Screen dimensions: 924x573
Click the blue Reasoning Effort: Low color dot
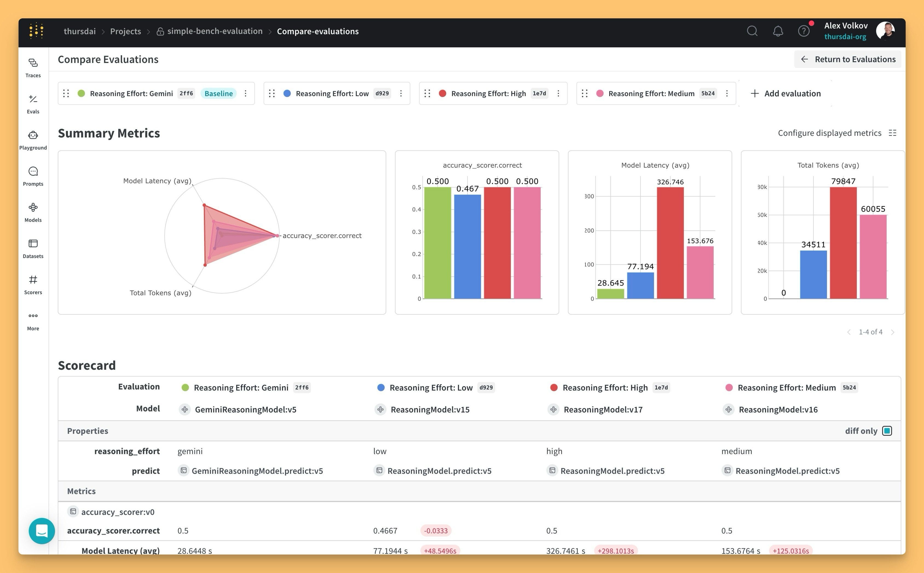point(287,93)
